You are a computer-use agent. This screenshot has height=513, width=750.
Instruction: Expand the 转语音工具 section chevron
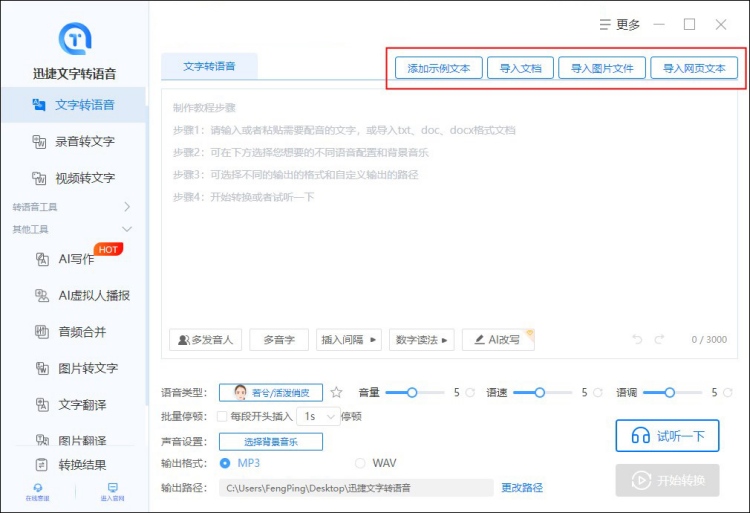coord(127,207)
